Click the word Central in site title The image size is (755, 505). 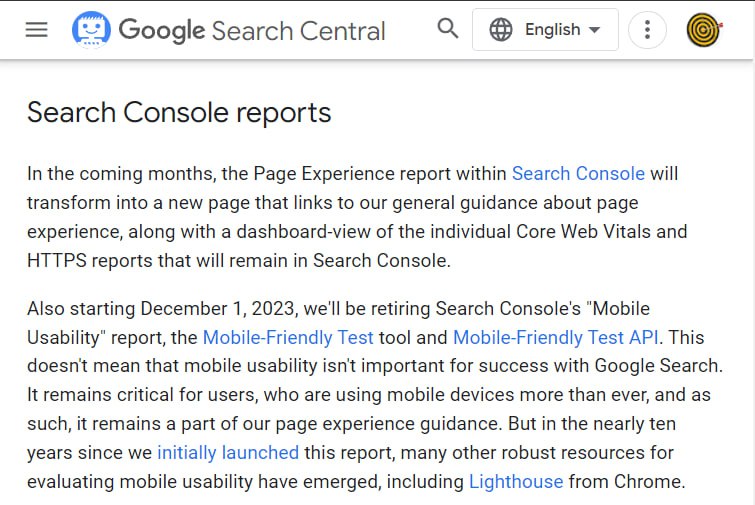(342, 31)
